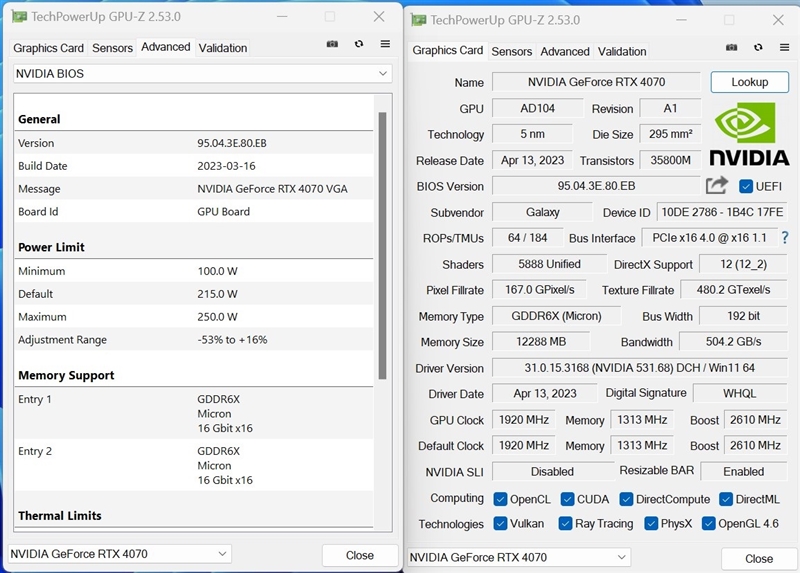Open Validation tab in right window
This screenshot has width=800, height=573.
click(622, 52)
